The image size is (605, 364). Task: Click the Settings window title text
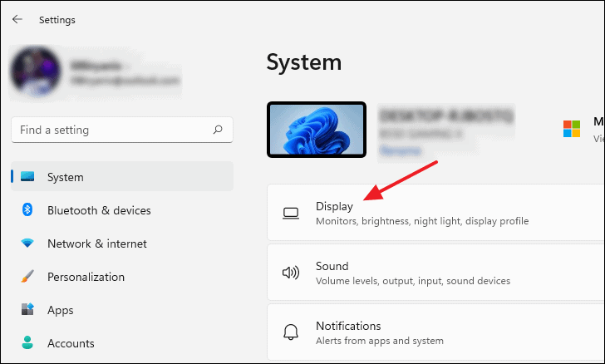[x=57, y=20]
